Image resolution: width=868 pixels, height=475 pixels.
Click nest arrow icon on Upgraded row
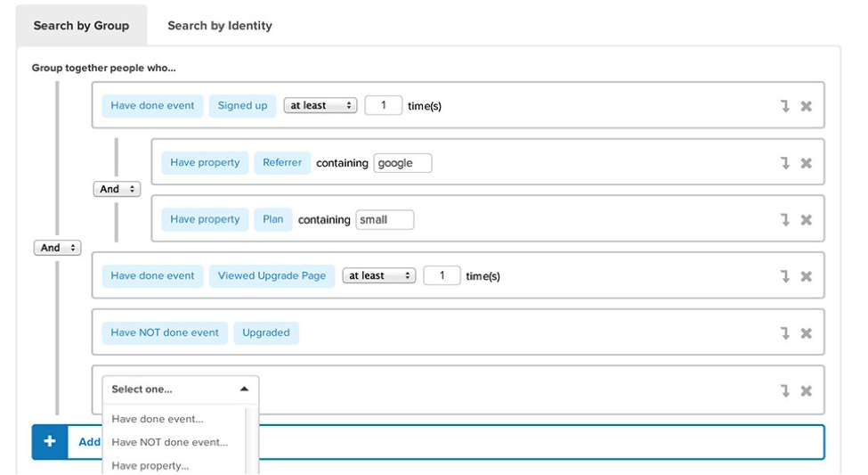pyautogui.click(x=785, y=333)
